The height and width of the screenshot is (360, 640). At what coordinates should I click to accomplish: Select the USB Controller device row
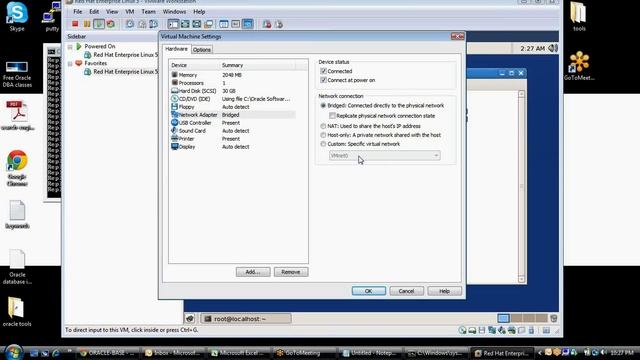tap(233, 123)
